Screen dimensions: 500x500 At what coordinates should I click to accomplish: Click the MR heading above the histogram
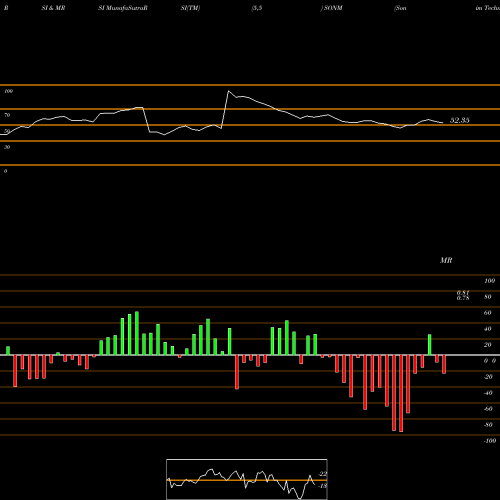[x=446, y=260]
